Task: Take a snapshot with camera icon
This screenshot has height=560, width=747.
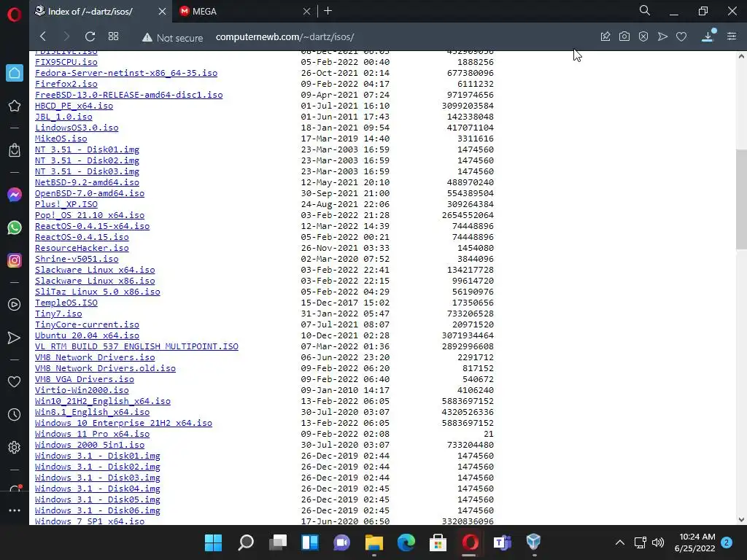Action: point(624,36)
